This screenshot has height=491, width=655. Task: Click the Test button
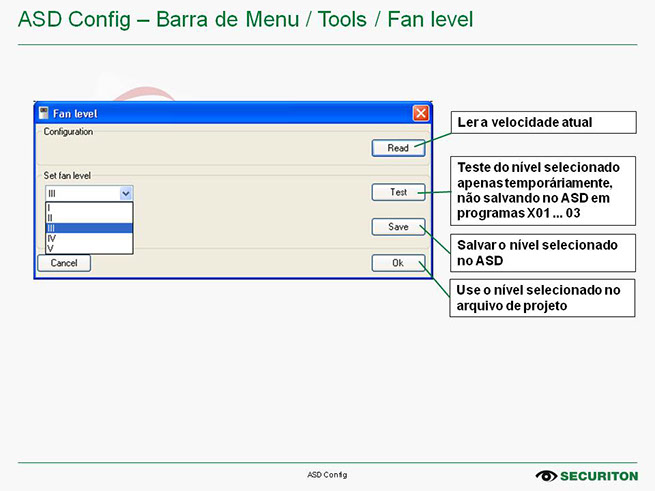pyautogui.click(x=398, y=192)
